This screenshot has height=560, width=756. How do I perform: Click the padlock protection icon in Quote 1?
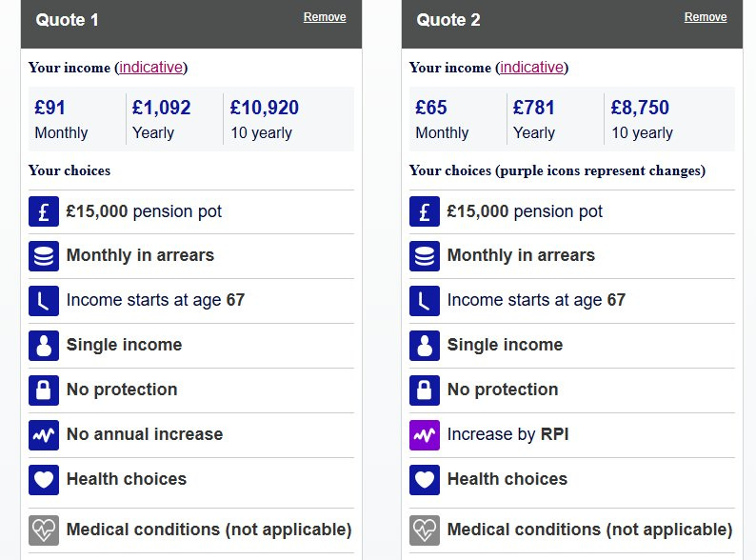(x=44, y=390)
